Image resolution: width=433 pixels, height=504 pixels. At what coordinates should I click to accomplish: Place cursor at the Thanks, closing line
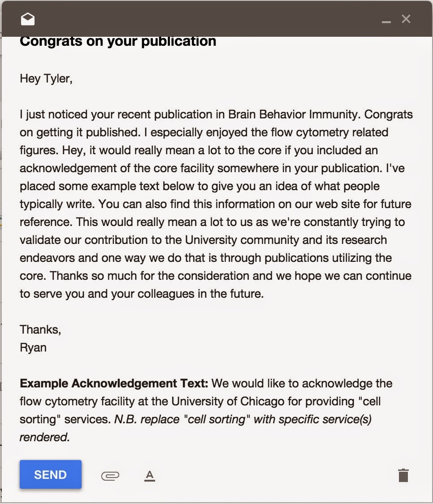[40, 330]
